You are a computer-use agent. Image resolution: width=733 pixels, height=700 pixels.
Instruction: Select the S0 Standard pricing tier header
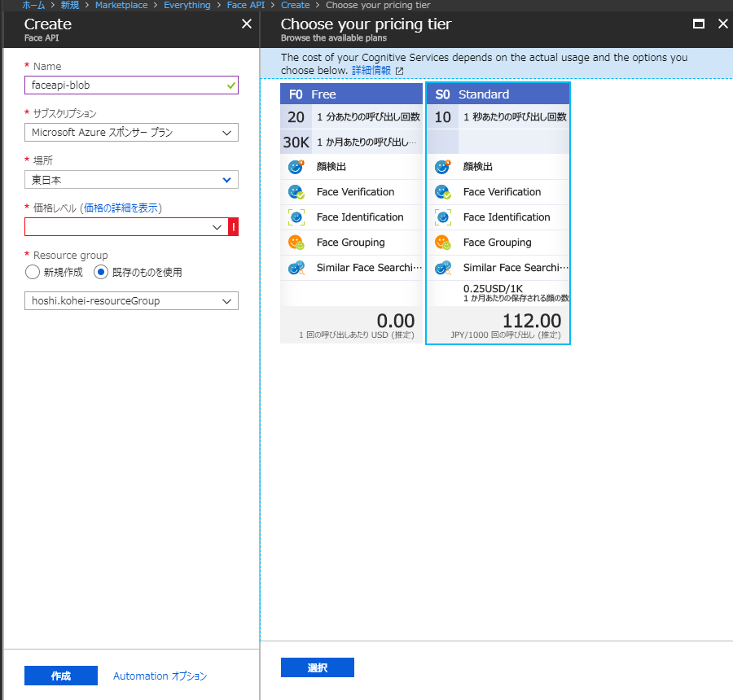click(498, 94)
